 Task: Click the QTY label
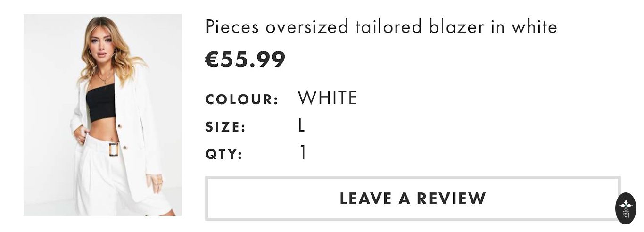point(224,155)
